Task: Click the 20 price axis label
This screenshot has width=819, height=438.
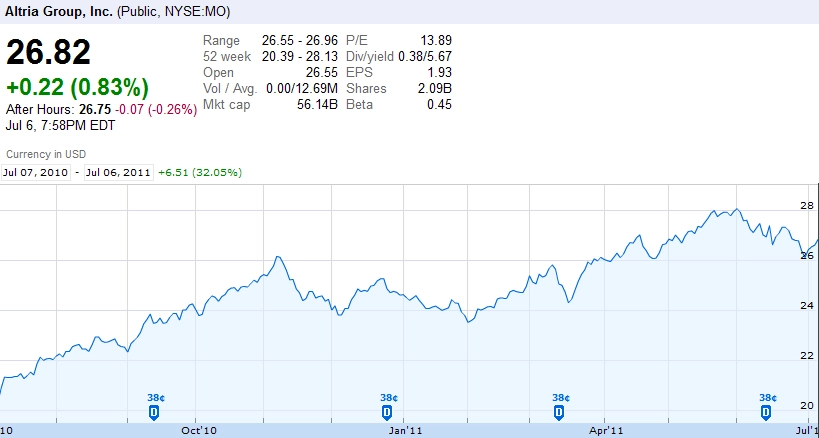Action: (807, 406)
